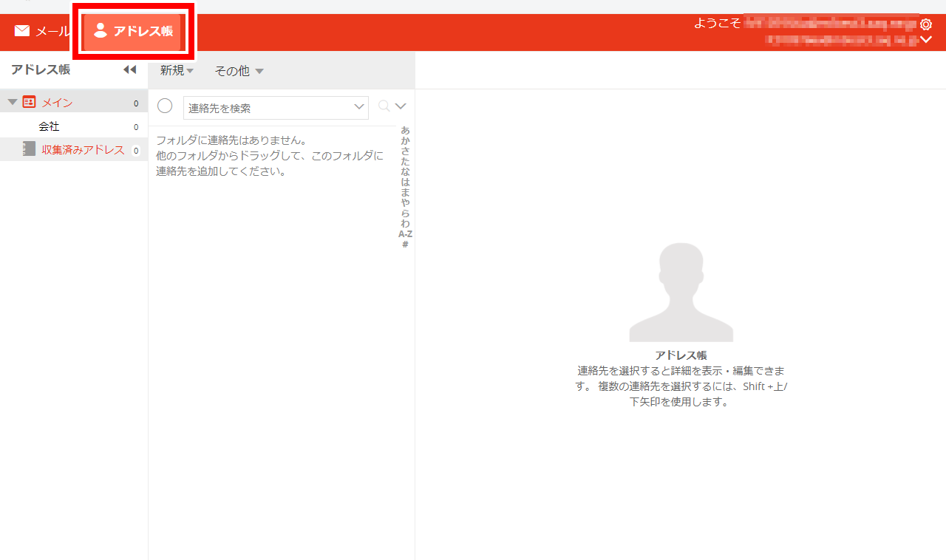Jump to な in index
The height and width of the screenshot is (560, 946).
click(405, 171)
